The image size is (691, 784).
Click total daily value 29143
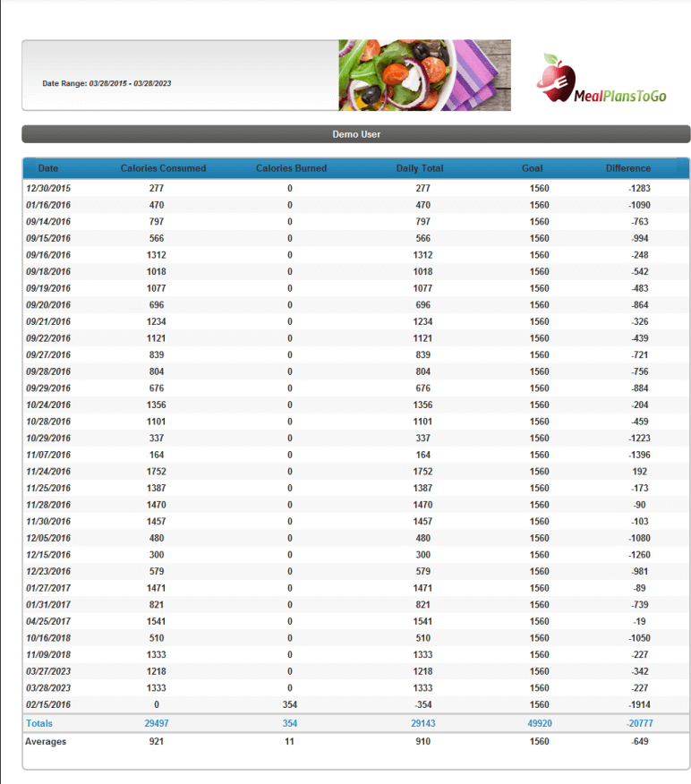(423, 723)
